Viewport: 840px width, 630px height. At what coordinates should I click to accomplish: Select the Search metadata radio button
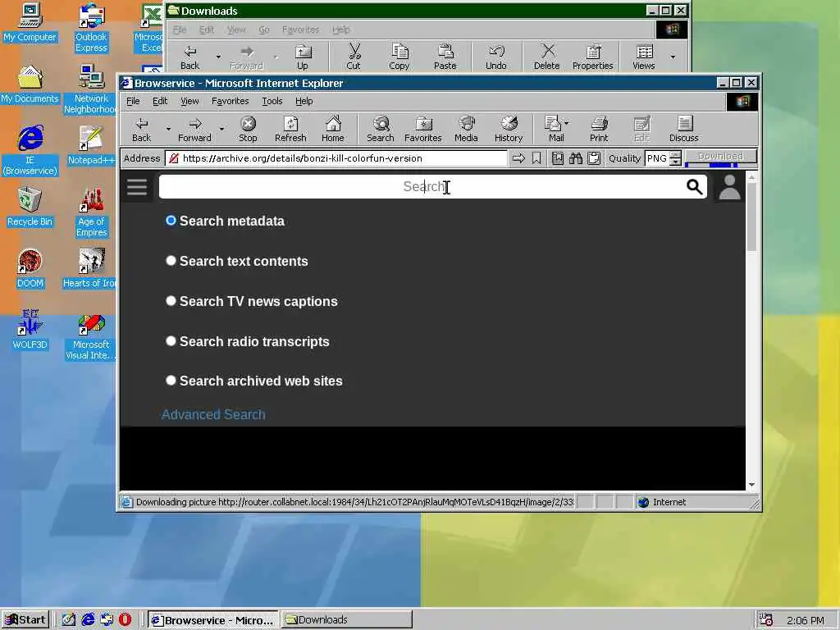tap(171, 221)
